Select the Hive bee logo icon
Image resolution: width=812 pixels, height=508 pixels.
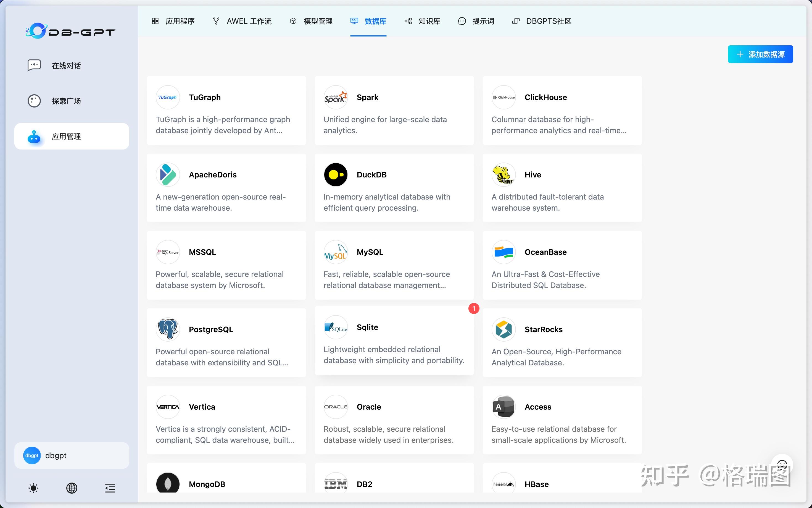click(x=503, y=175)
